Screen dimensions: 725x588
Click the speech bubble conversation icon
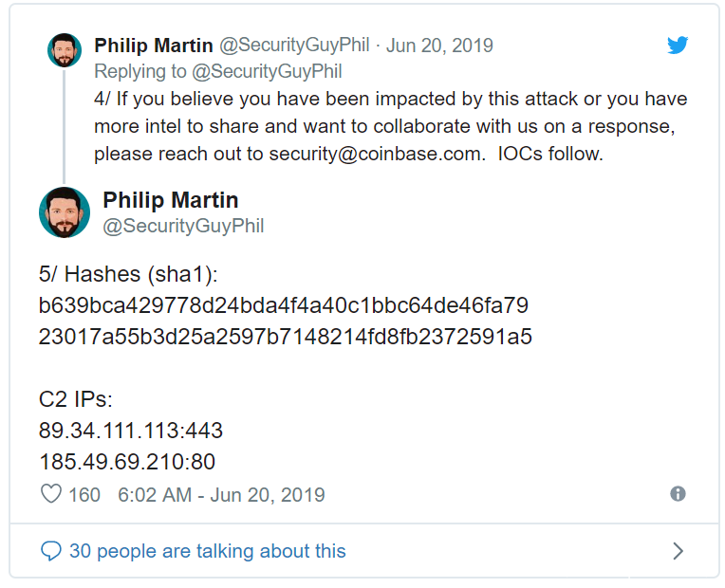click(x=51, y=551)
